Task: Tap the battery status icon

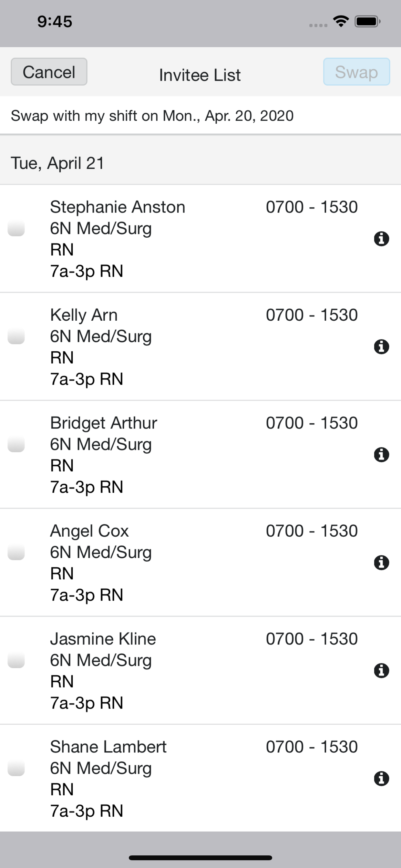Action: tap(367, 22)
